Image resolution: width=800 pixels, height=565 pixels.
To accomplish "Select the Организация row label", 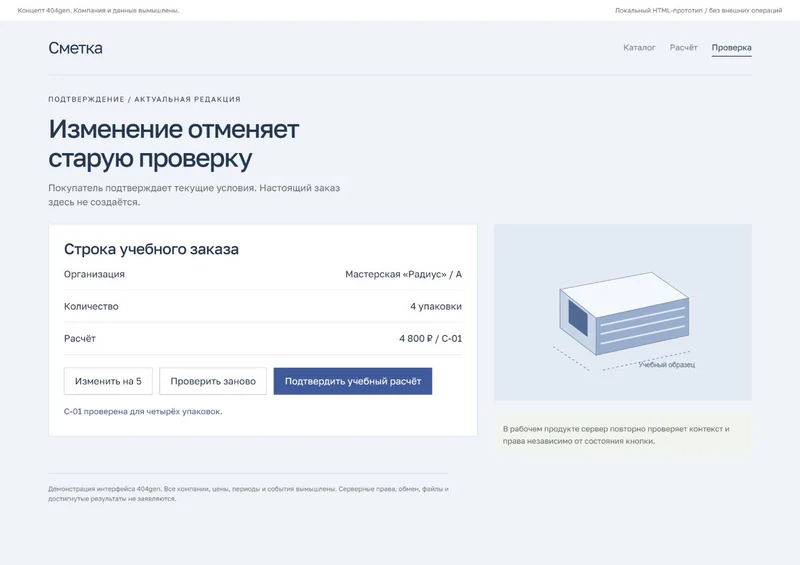I will coord(94,274).
